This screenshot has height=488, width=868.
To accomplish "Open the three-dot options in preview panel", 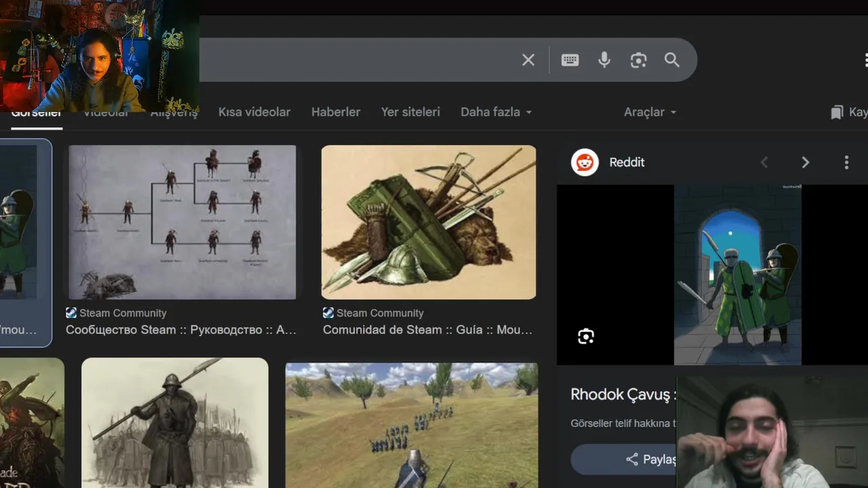I will [x=846, y=163].
